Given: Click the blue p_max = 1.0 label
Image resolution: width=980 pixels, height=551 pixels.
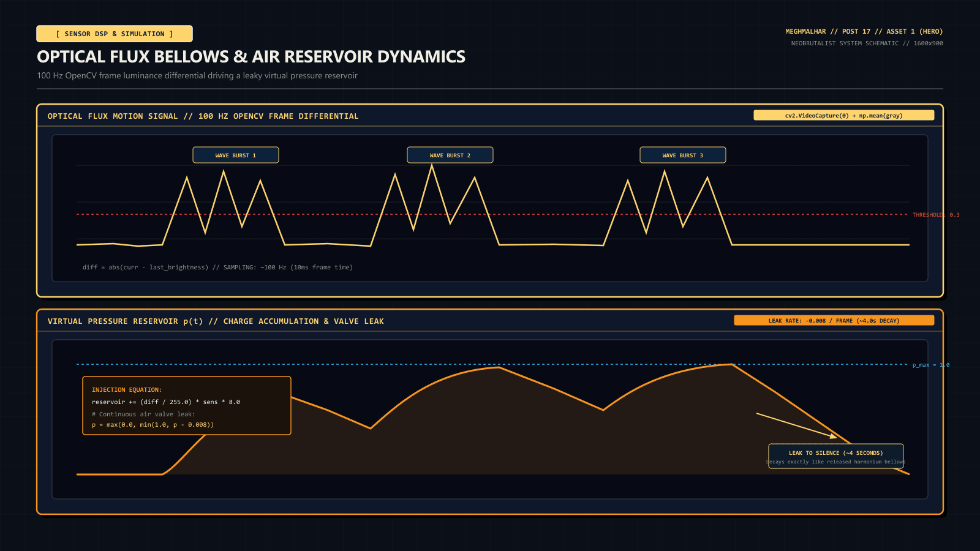Looking at the screenshot, I should [x=931, y=365].
